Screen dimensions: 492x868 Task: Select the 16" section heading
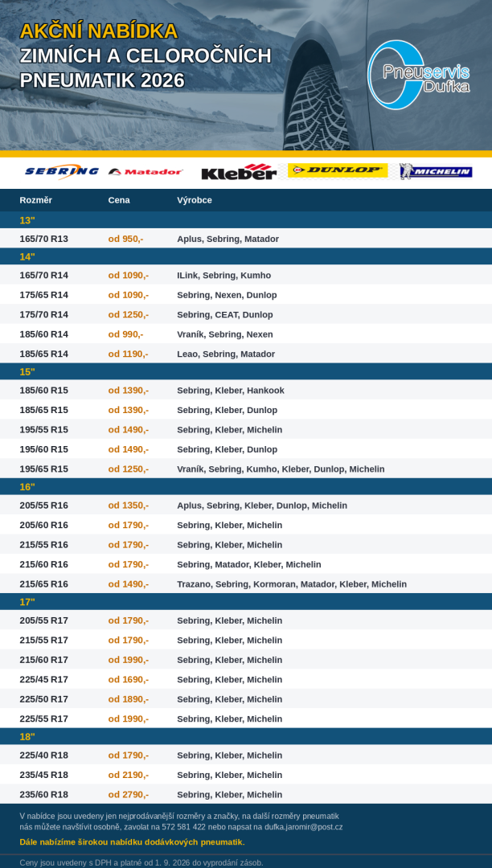27,487
